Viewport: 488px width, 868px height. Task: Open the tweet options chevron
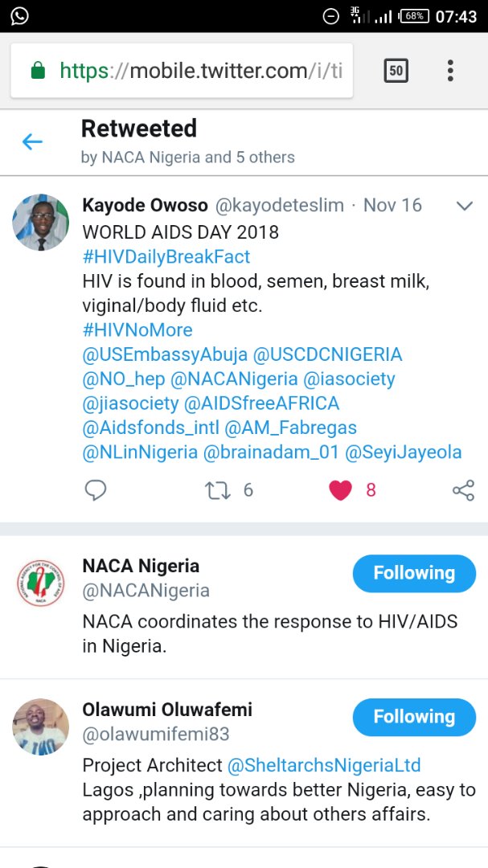point(465,207)
